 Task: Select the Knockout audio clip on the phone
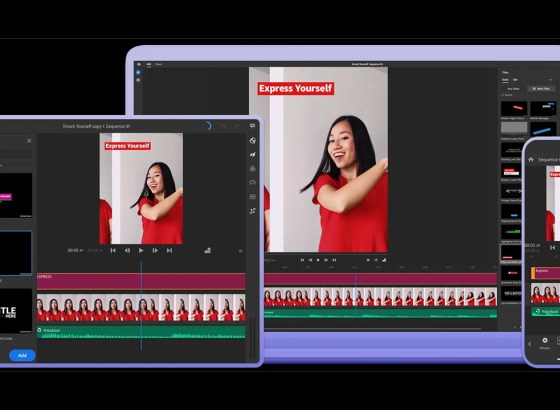(x=546, y=311)
